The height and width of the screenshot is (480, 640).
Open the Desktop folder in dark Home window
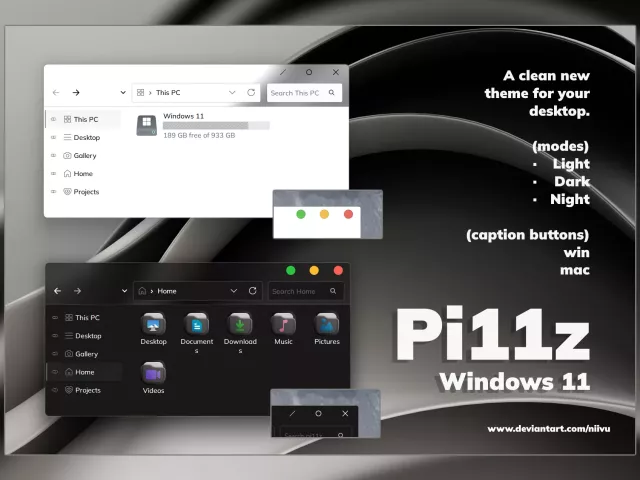pyautogui.click(x=154, y=324)
